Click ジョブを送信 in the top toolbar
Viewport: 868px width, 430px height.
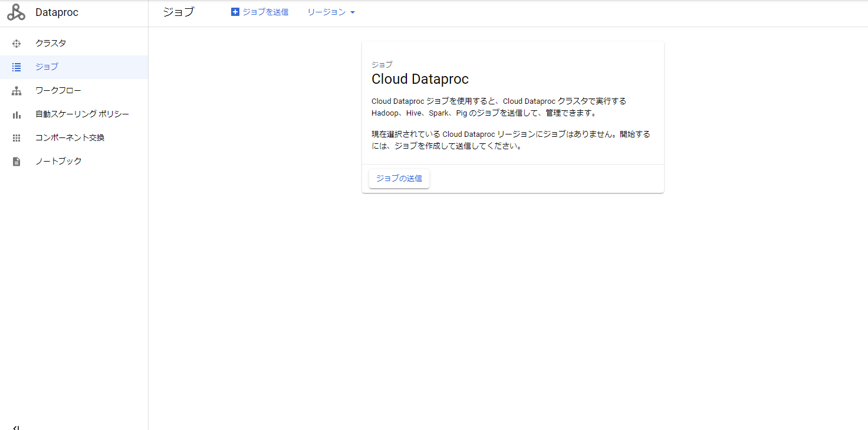tap(260, 12)
